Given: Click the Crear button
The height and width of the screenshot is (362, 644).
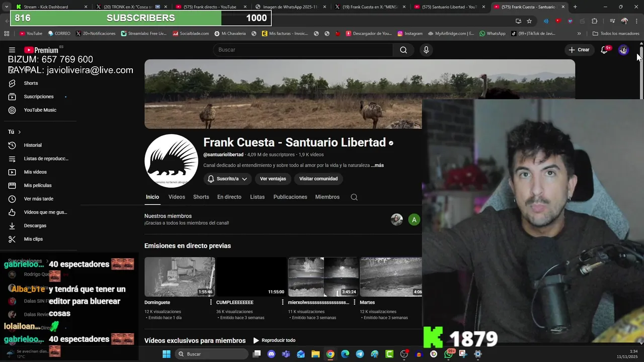Looking at the screenshot, I should [579, 50].
